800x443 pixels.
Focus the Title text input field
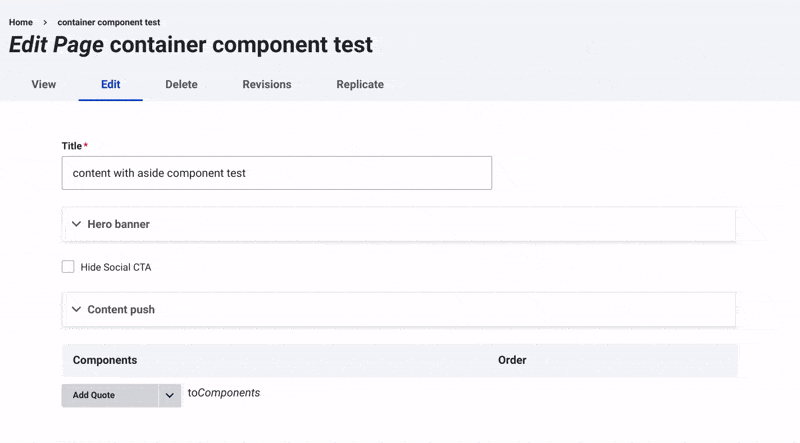coord(277,173)
